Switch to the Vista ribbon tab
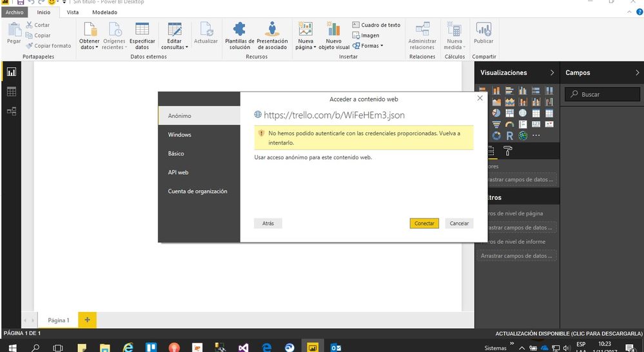Image resolution: width=644 pixels, height=352 pixels. pos(73,12)
